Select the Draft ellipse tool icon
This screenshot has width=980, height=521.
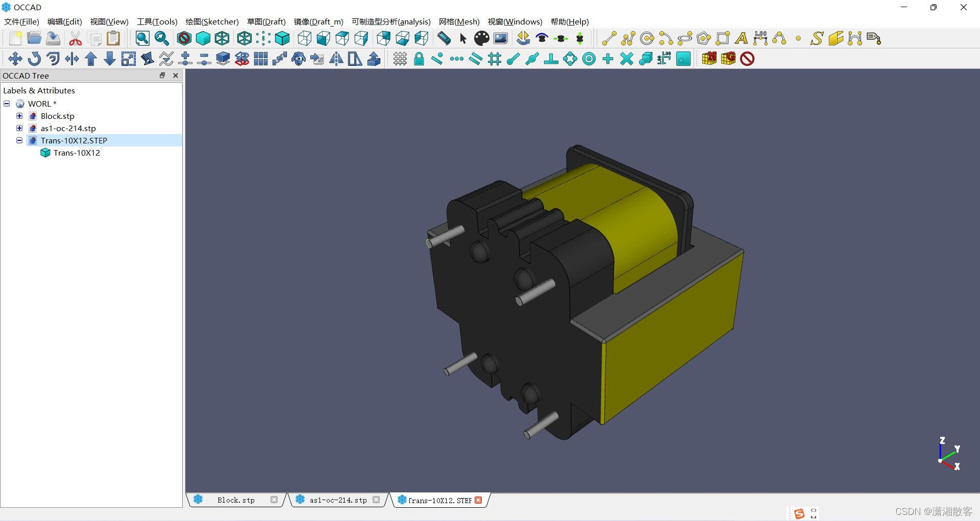coord(685,38)
